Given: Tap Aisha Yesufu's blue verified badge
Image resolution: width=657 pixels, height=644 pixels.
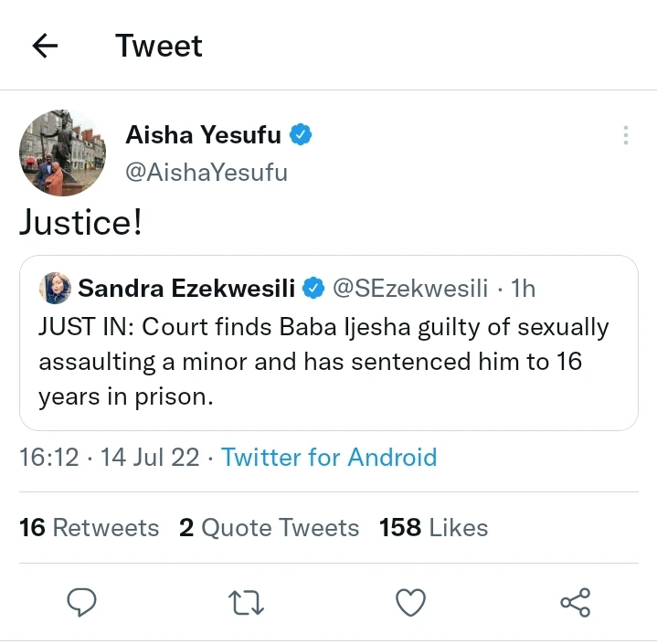Looking at the screenshot, I should pos(301,136).
